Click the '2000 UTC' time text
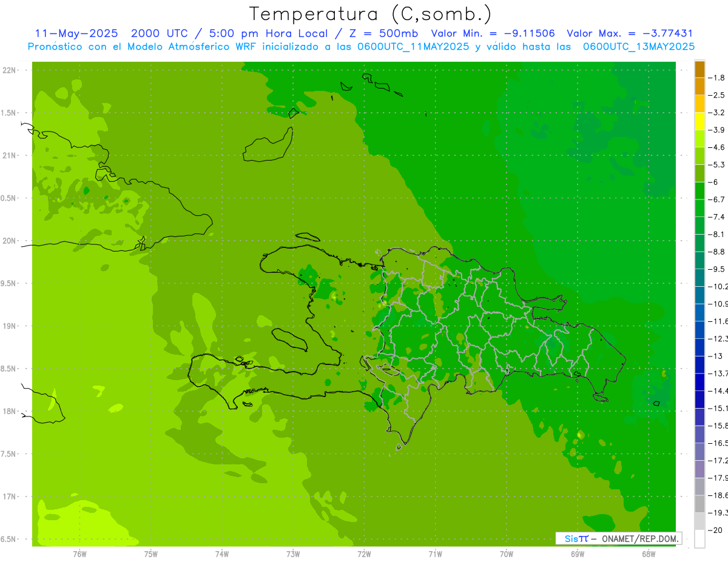 (x=159, y=33)
